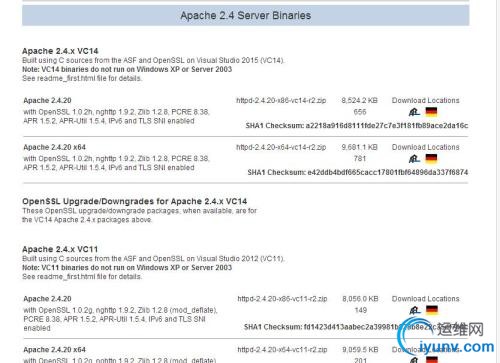Click download count 149
500x363 pixels.
coord(361,310)
